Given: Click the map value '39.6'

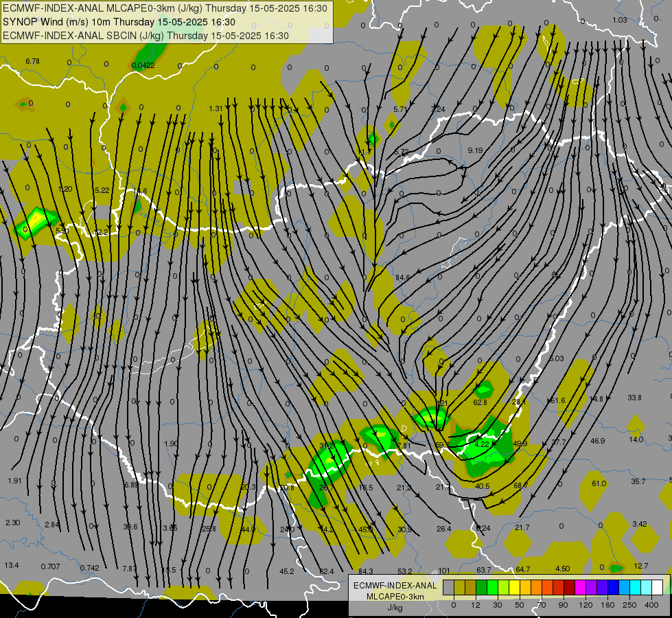Looking at the screenshot, I should [x=130, y=527].
